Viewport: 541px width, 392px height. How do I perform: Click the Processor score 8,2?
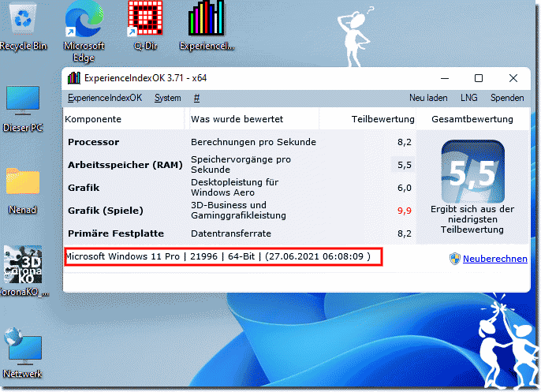point(405,142)
